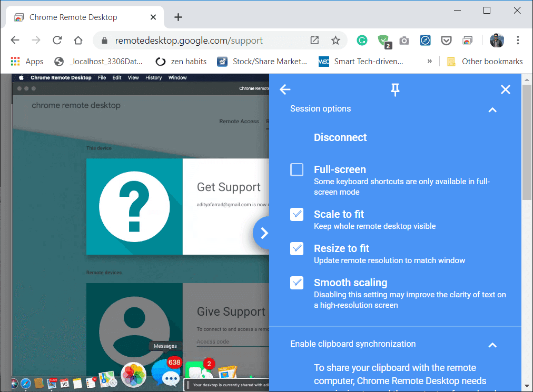Uncheck the Resize to fit option

click(297, 249)
